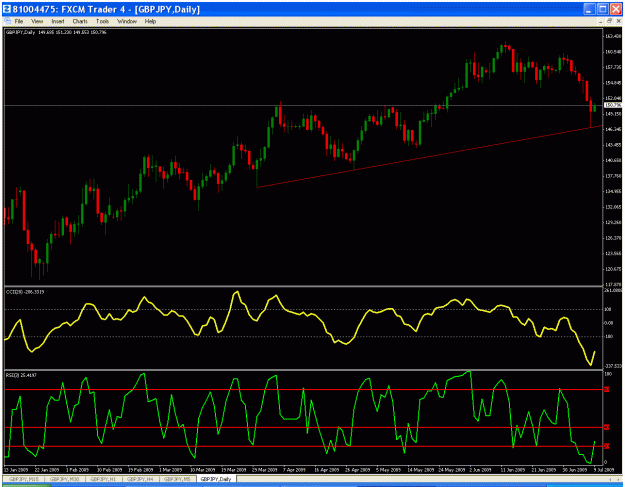This screenshot has width=625, height=487.
Task: Click the 2 Jun 2009 date label
Action: coord(481,470)
